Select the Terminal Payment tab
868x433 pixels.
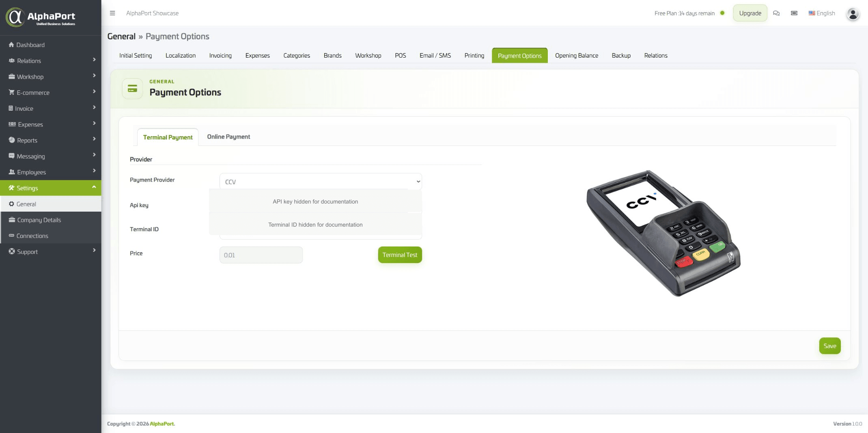pyautogui.click(x=168, y=137)
